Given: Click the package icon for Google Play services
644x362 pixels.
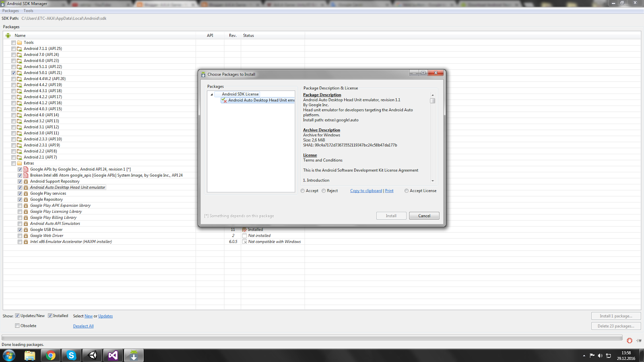Looking at the screenshot, I should click(x=26, y=193).
